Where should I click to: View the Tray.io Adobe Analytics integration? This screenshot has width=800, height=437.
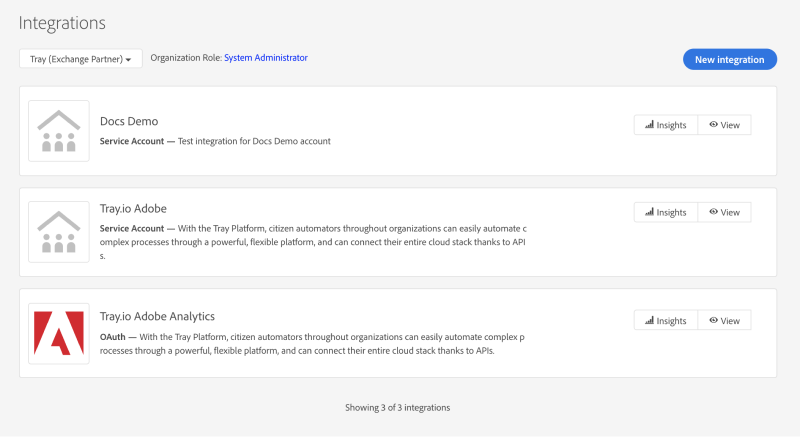(724, 320)
